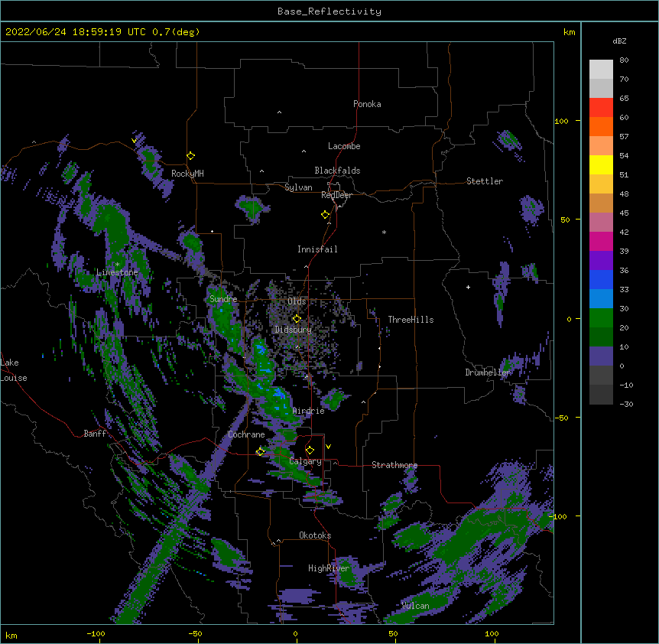Click the asterisk marker east of Innisfail
The width and height of the screenshot is (659, 644).
(x=384, y=232)
